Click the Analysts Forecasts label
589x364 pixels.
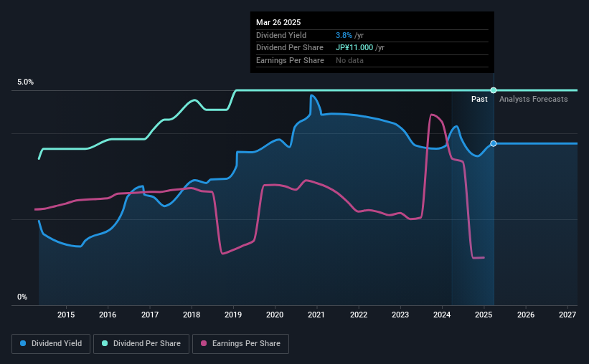[534, 99]
